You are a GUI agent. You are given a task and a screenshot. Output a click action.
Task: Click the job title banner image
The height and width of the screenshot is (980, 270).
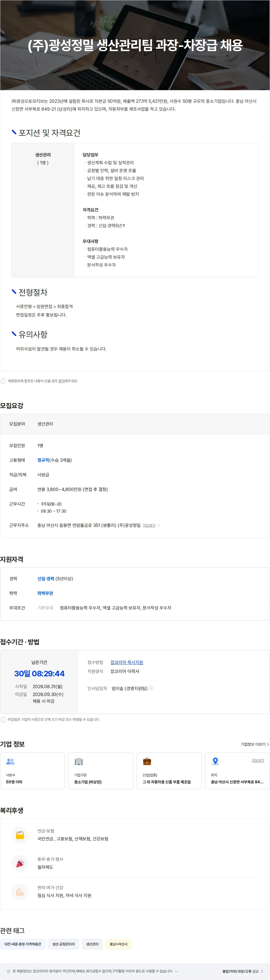pyautogui.click(x=135, y=45)
